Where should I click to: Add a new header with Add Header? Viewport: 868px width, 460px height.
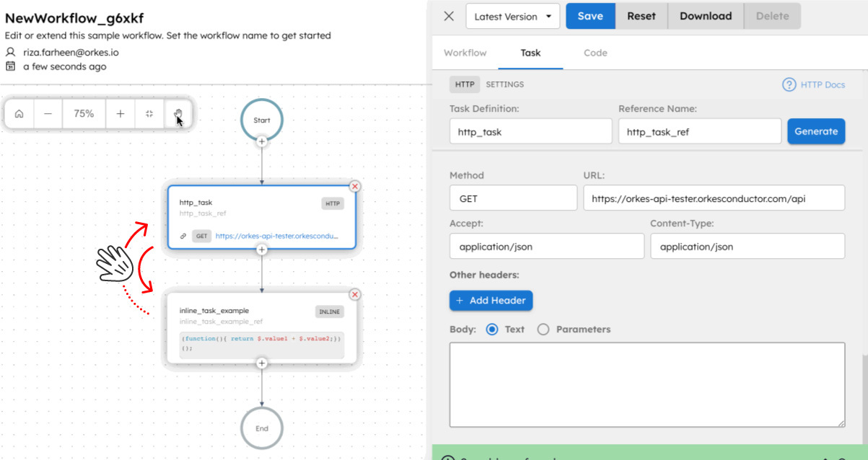491,300
